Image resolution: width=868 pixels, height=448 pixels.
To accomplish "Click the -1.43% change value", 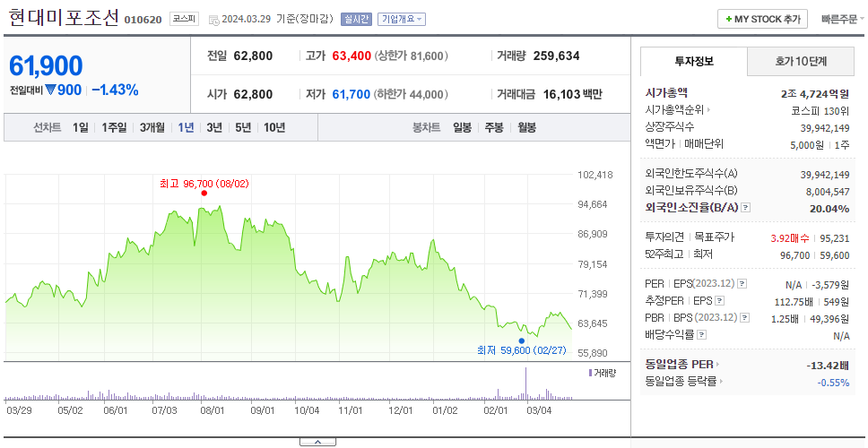I will pyautogui.click(x=115, y=90).
